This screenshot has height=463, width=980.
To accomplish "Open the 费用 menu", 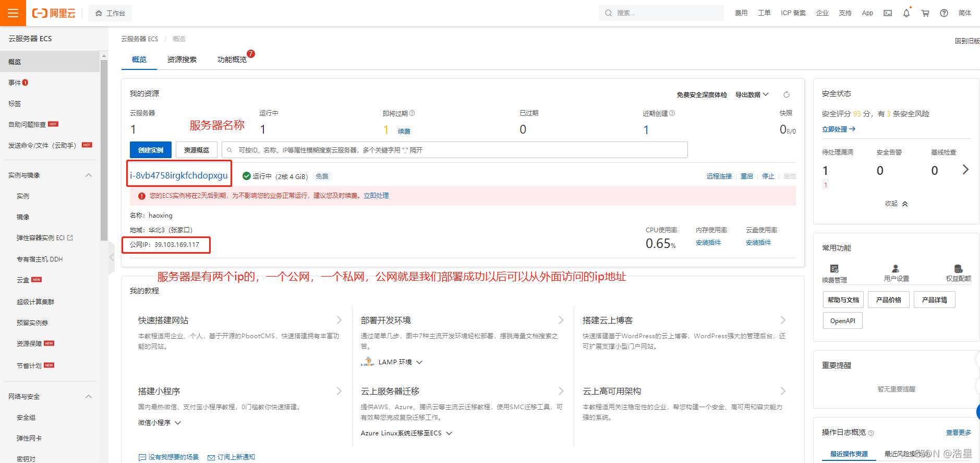I will pos(741,13).
